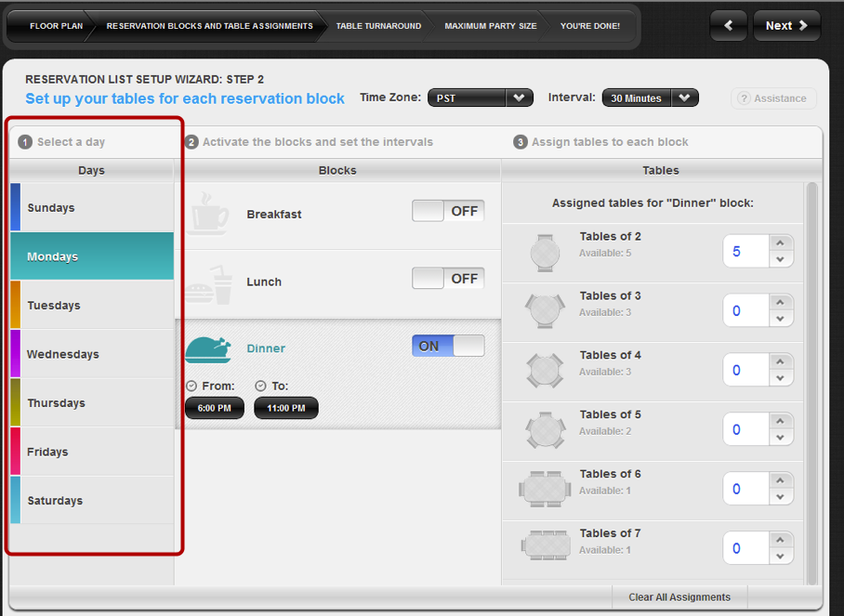The width and height of the screenshot is (844, 616).
Task: Select Sundays in the Days list
Action: [x=91, y=208]
